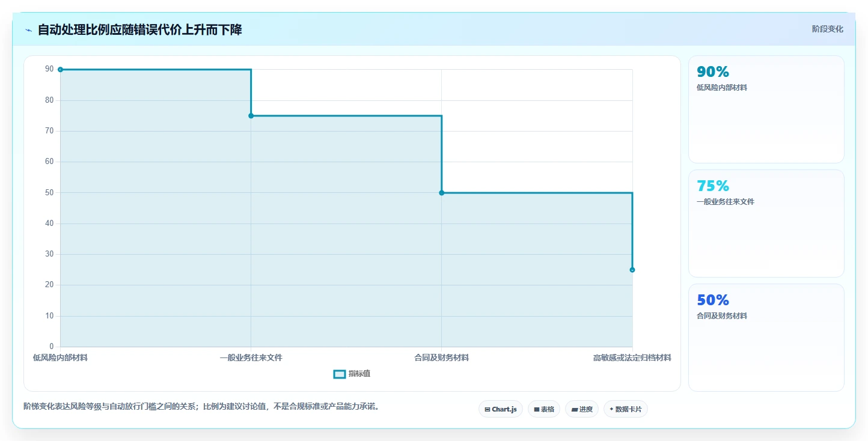Toggle the 指标值 legend swatch
Image resolution: width=868 pixels, height=441 pixels.
(x=340, y=374)
